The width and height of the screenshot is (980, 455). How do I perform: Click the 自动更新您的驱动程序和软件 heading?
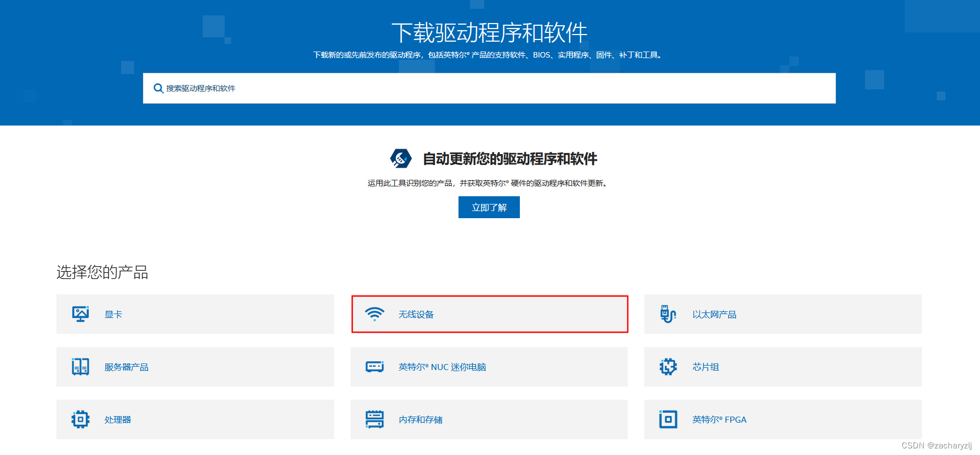pos(510,159)
